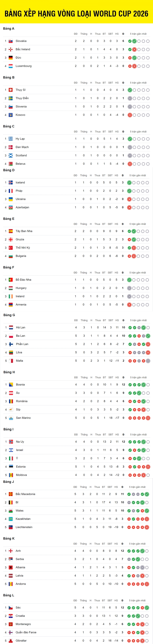153x644 pixels.
Task: Click the Spain (Tây Ban Nha) flag icon
Action: click(11, 231)
